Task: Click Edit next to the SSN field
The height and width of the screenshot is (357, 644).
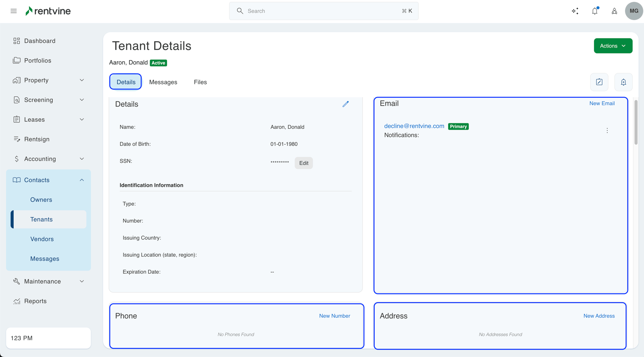Action: (x=304, y=163)
